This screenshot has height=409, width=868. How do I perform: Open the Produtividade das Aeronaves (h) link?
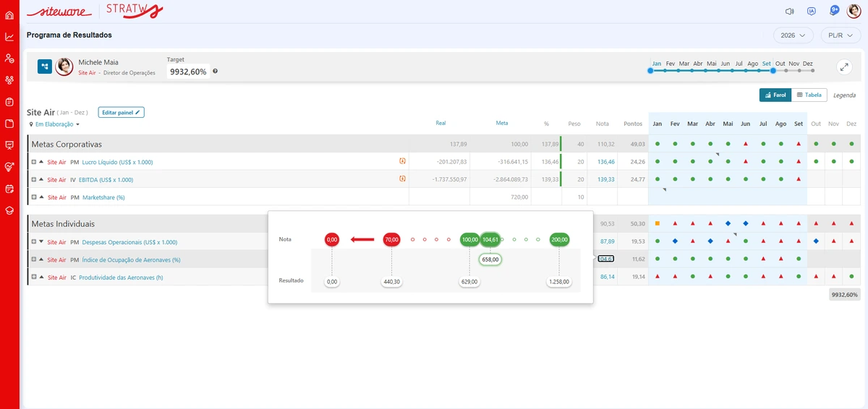(121, 277)
